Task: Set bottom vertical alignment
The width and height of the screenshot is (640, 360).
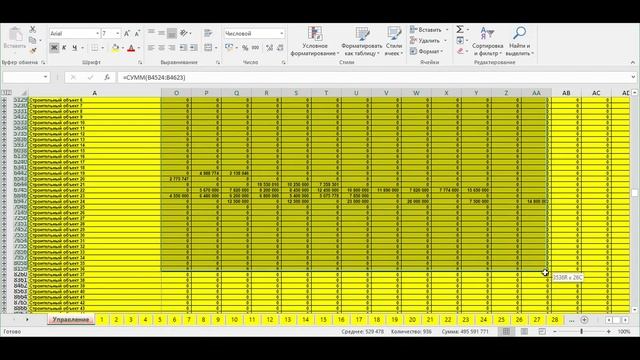Action: (172, 33)
